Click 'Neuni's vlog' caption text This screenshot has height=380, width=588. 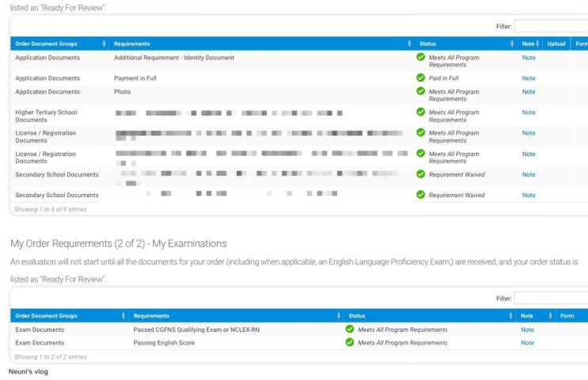tap(28, 371)
